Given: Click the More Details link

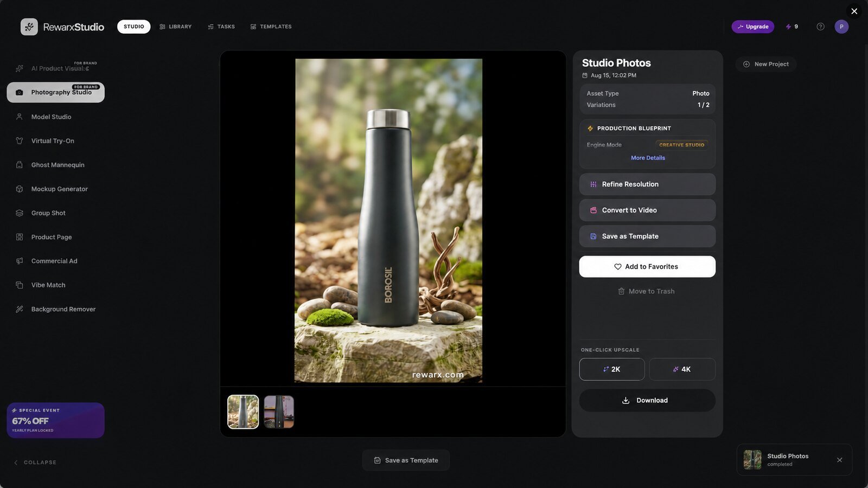Looking at the screenshot, I should click(x=648, y=158).
